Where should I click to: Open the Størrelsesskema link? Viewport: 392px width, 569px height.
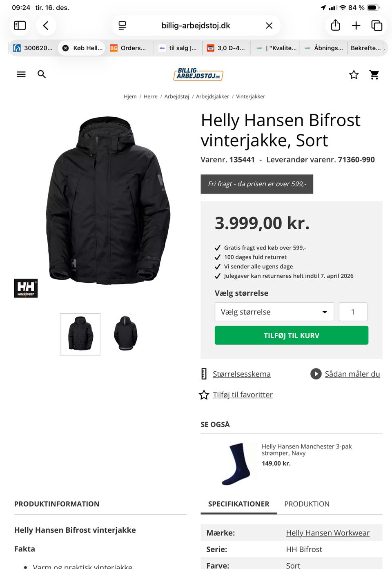coord(241,374)
